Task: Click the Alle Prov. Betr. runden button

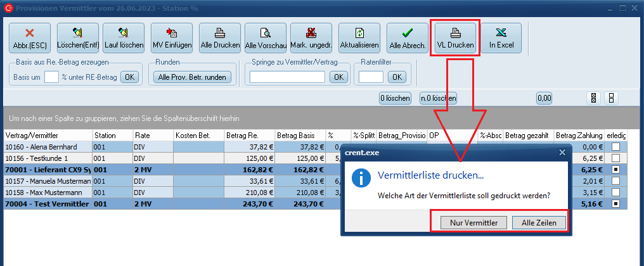Action: pos(193,77)
